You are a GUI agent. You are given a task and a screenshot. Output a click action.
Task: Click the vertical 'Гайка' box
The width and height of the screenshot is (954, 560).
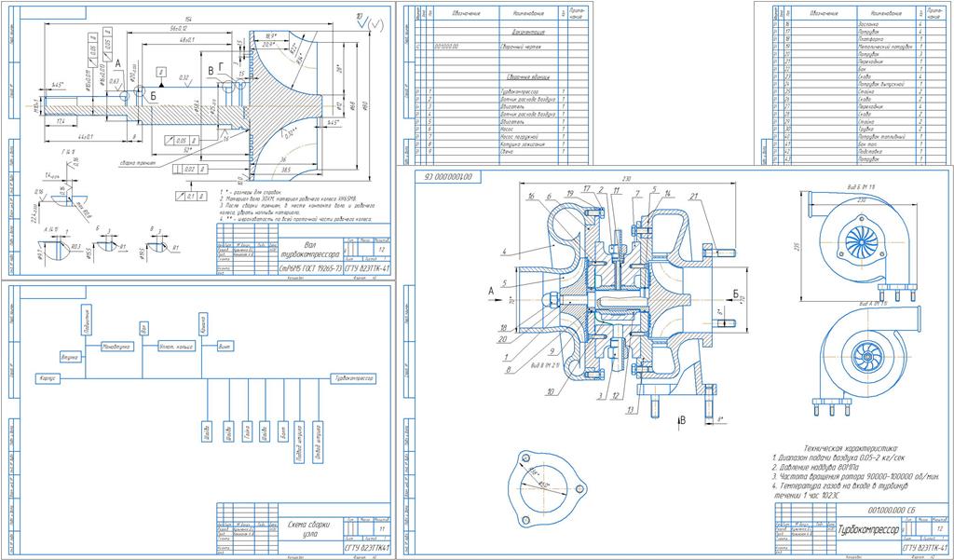coord(247,431)
